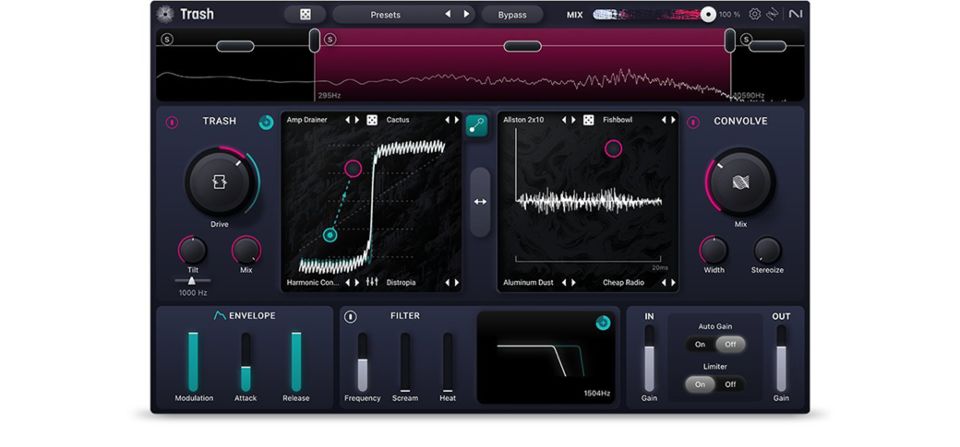Select next Cheap Radio impulse arrow
The height and width of the screenshot is (447, 960).
point(673,283)
